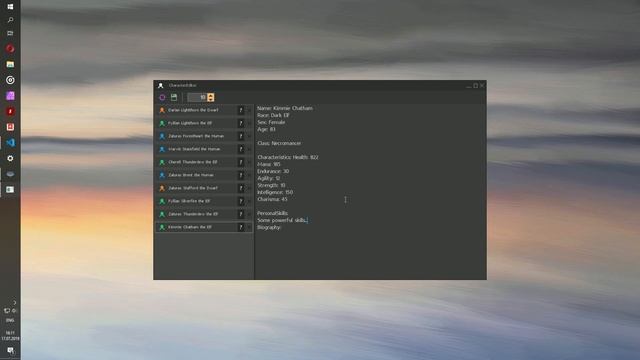Select the 'Zaluras Stafford the Dwarf' row
This screenshot has height=360, width=640.
click(204, 188)
